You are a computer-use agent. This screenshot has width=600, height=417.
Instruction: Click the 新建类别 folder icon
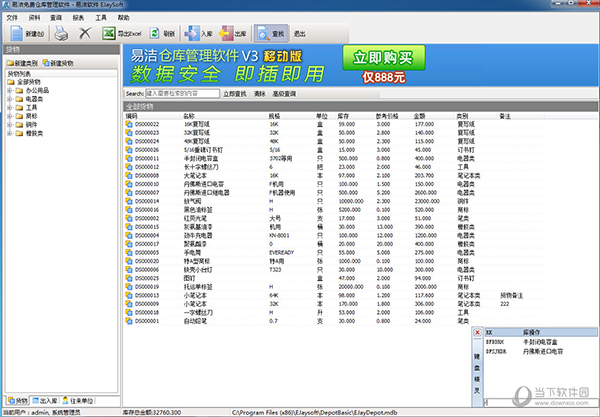pos(10,63)
